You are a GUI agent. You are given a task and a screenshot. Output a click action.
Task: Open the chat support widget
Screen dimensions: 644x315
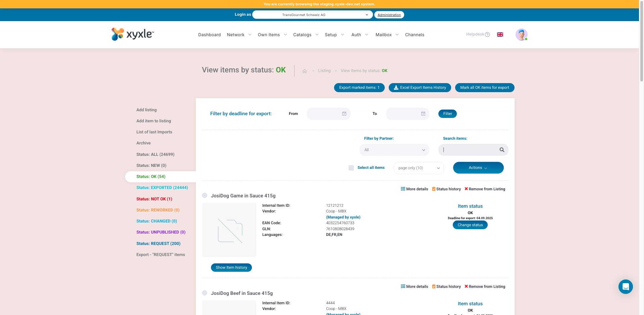[626, 287]
